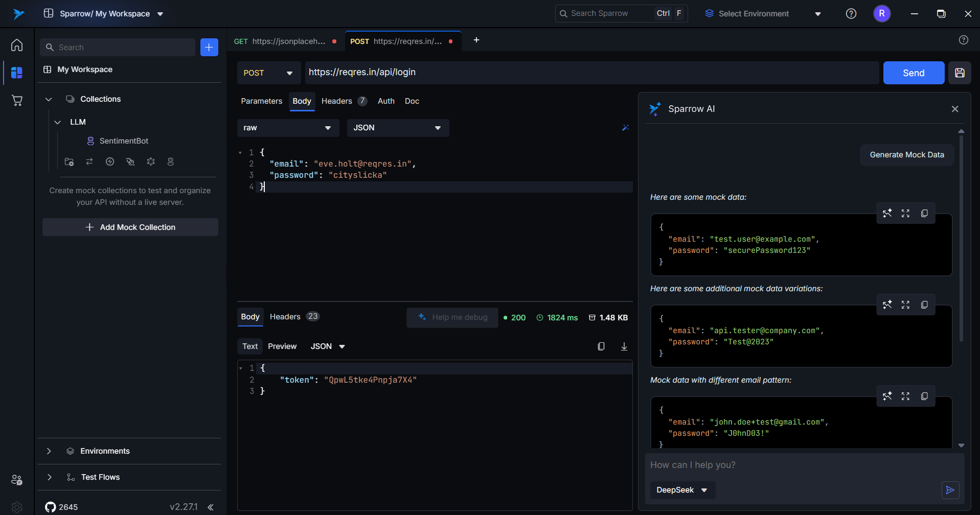The height and width of the screenshot is (515, 980).
Task: Open the DeepSeek model dropdown
Action: pyautogui.click(x=682, y=490)
